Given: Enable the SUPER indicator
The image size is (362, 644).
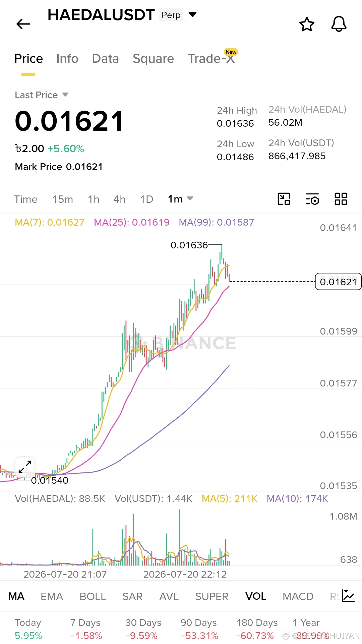Looking at the screenshot, I should coord(212,596).
